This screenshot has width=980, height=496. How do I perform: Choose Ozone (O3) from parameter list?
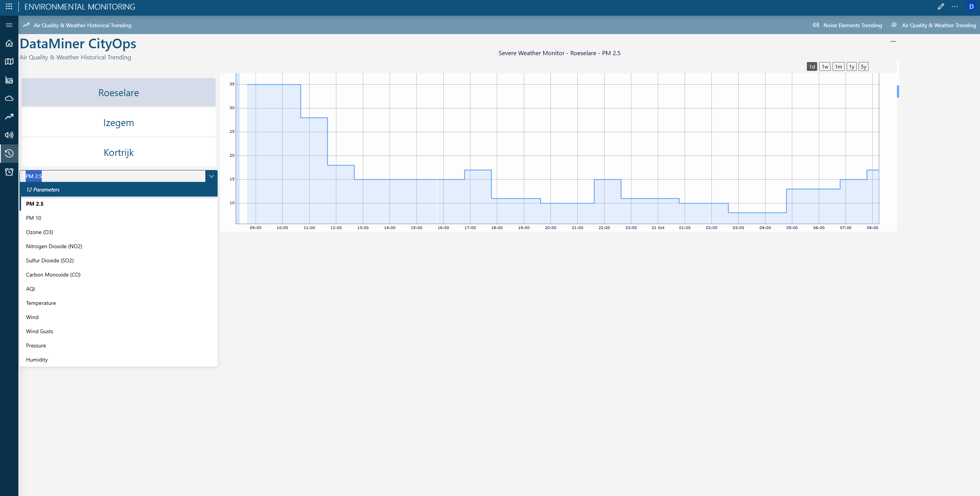(39, 232)
